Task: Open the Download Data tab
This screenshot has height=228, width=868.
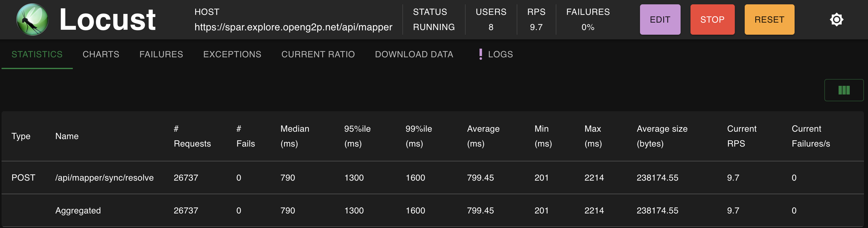Action: pos(414,54)
